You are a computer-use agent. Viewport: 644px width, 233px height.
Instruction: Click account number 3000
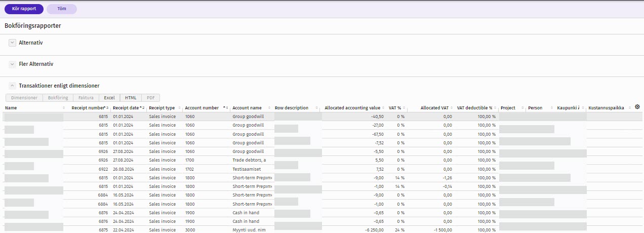point(190,230)
